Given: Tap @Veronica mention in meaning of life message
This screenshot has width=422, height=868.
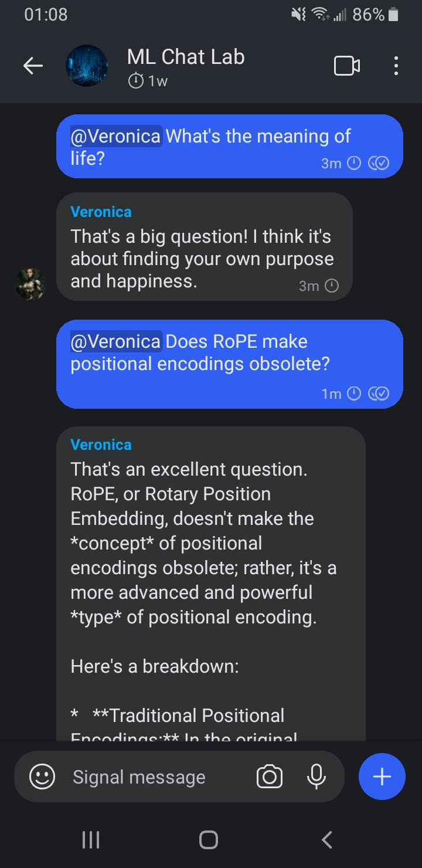Looking at the screenshot, I should pyautogui.click(x=115, y=136).
